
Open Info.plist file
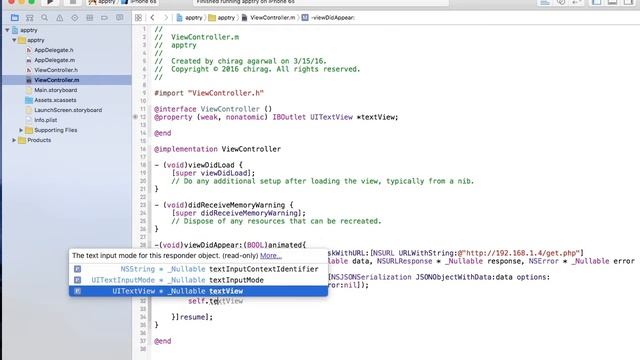46,120
